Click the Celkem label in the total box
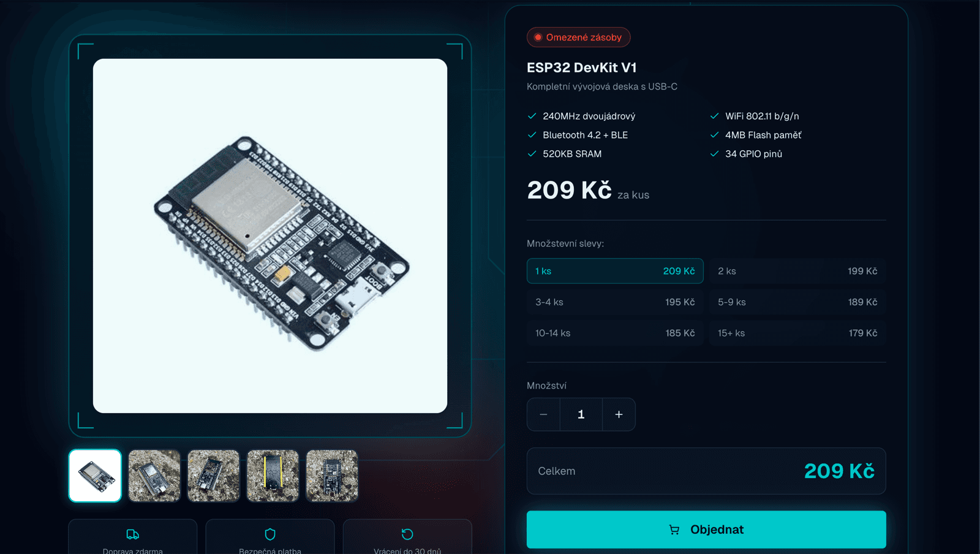The height and width of the screenshot is (554, 980). tap(557, 471)
